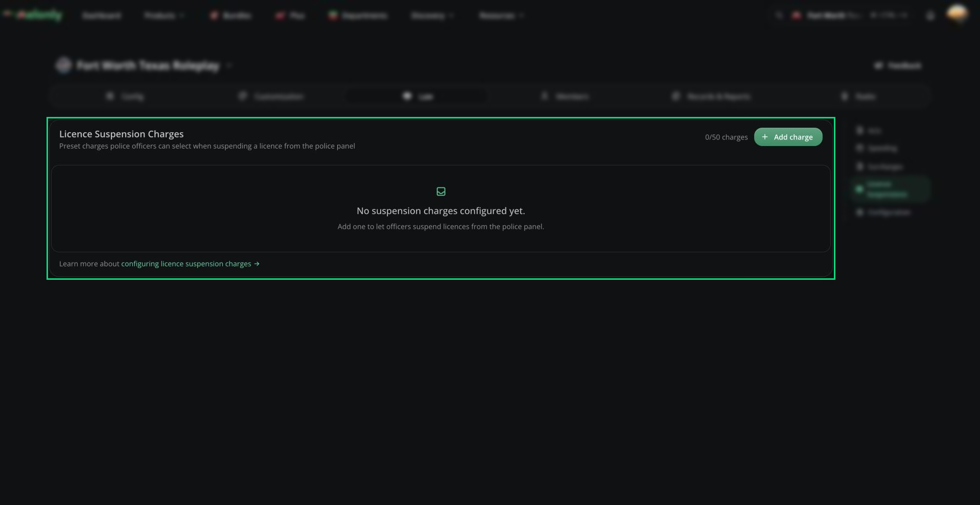Open the user avatar menu
Viewport: 980px width, 505px height.
(957, 14)
